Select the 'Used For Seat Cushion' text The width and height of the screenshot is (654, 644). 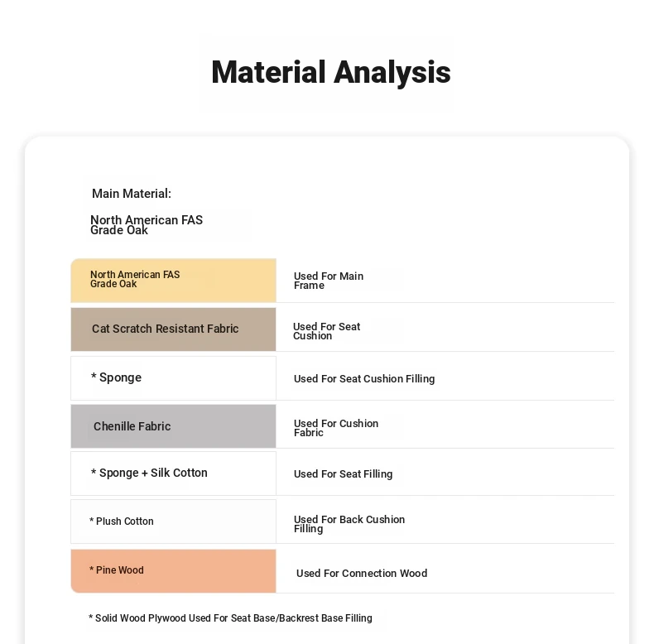pos(327,331)
